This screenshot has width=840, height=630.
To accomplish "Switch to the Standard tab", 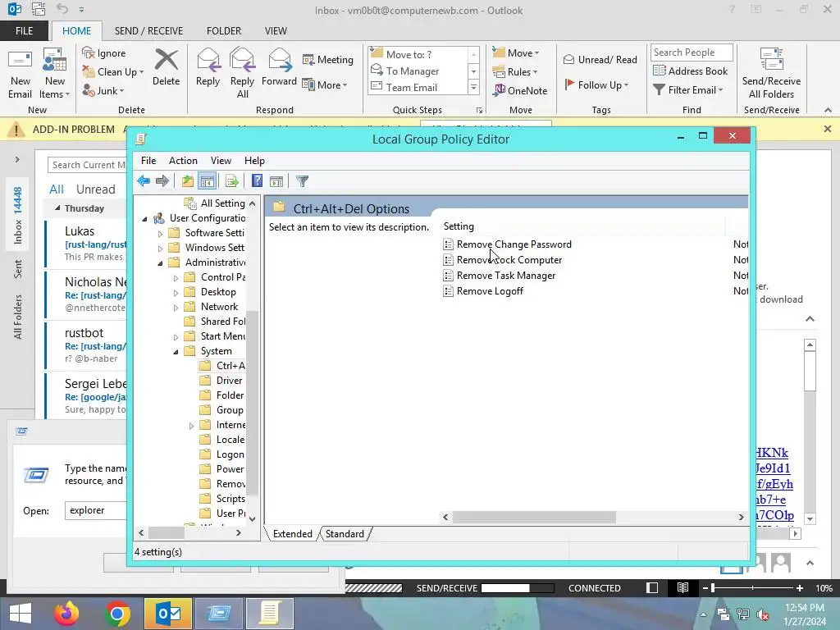I will pos(345,534).
